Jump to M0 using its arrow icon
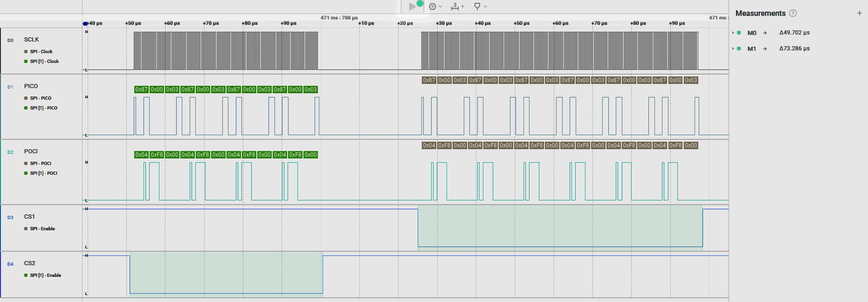This screenshot has height=302, width=868. coord(765,33)
